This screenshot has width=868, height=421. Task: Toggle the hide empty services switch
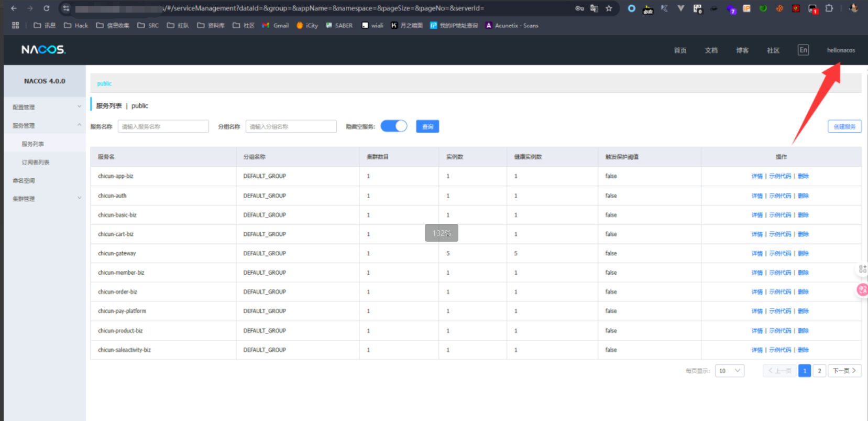click(x=394, y=126)
